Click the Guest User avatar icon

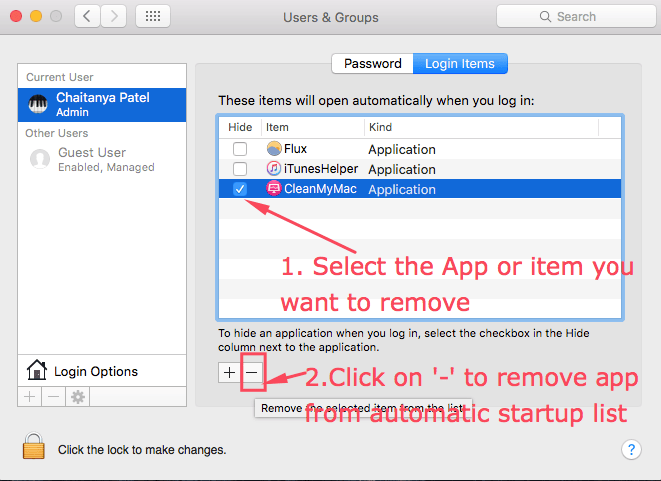[40, 159]
